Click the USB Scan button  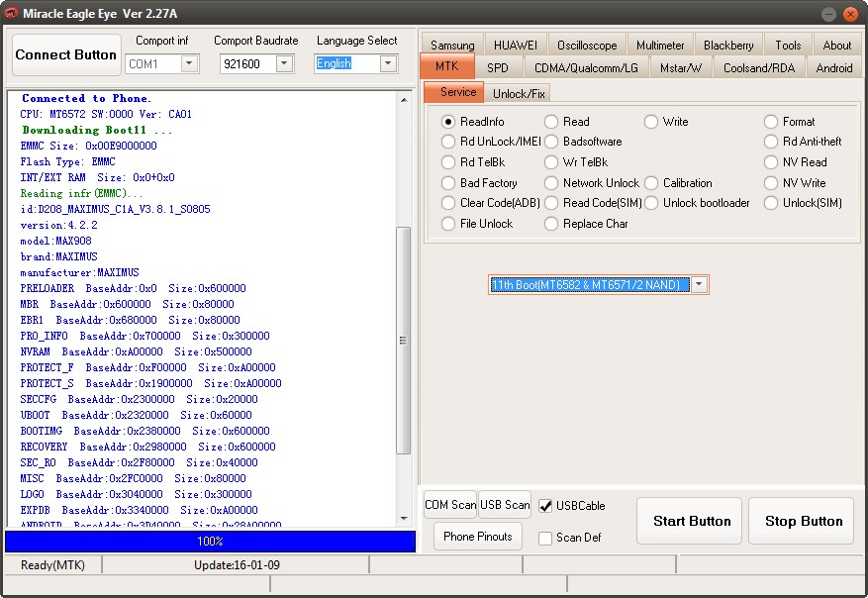click(x=505, y=504)
